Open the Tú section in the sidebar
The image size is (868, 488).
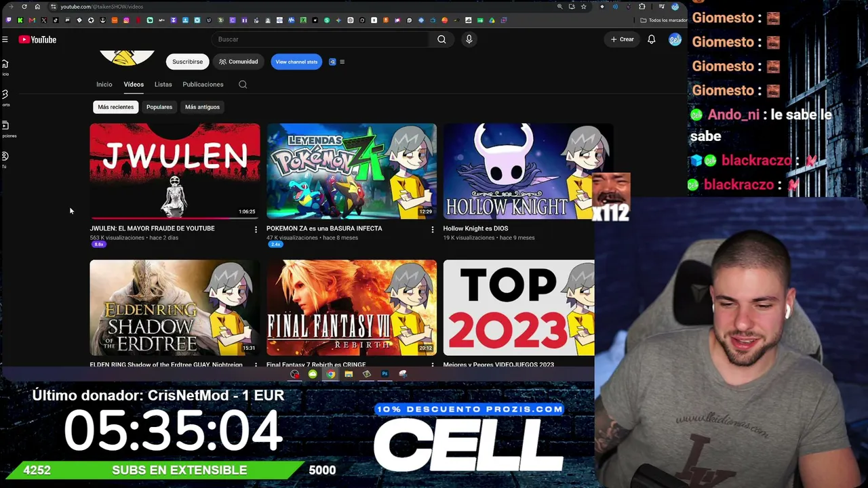coord(5,159)
